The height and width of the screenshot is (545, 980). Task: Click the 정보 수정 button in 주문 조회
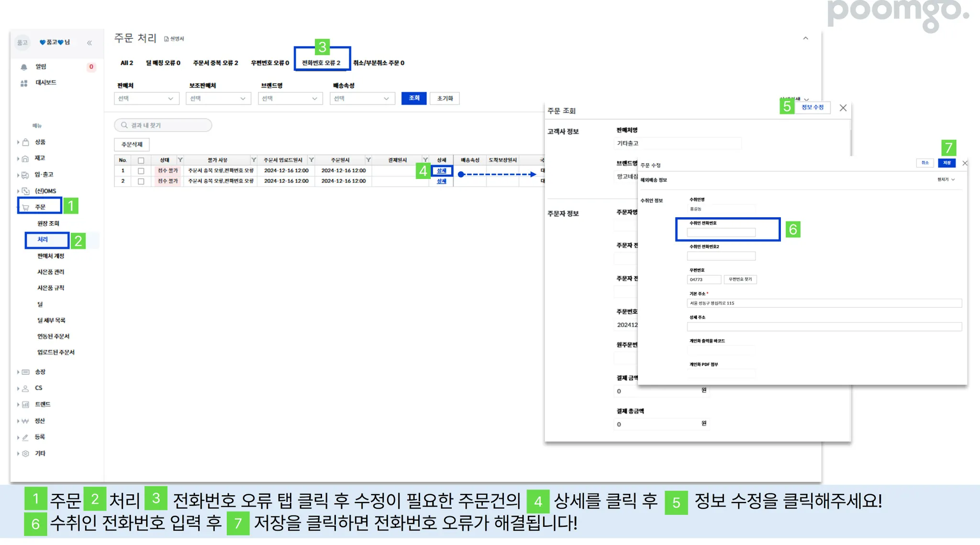[813, 107]
